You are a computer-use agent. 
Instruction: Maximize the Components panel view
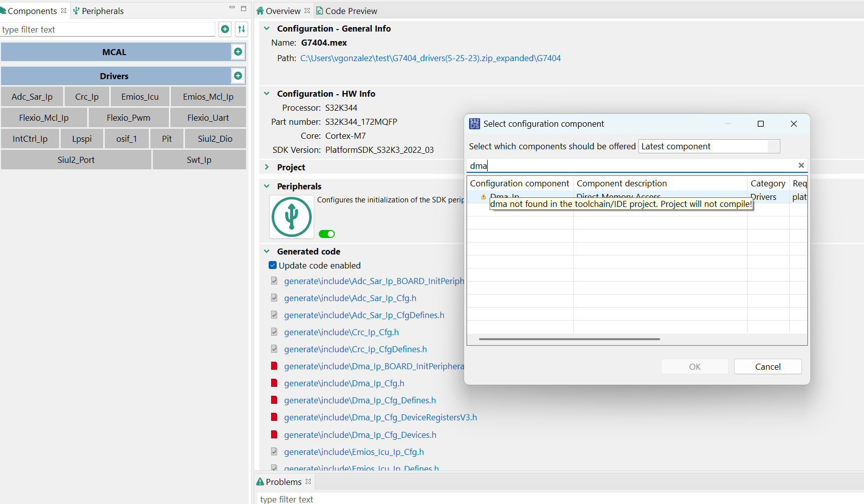point(244,8)
